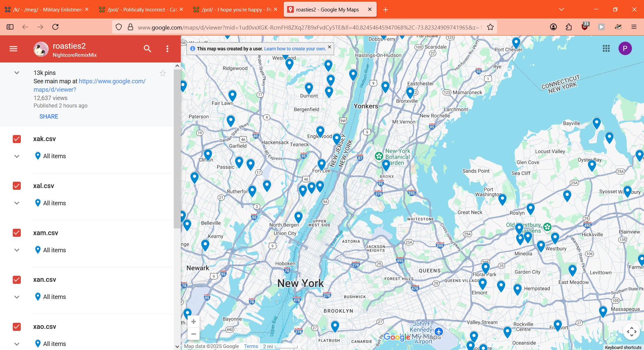Go back with the browser back arrow

click(x=25, y=27)
